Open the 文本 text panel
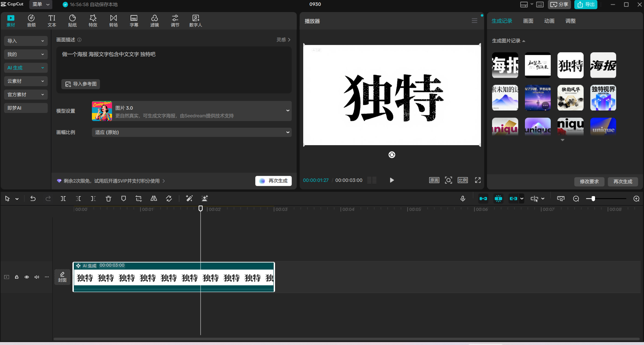Screen dimensions: 644x345 pyautogui.click(x=52, y=21)
